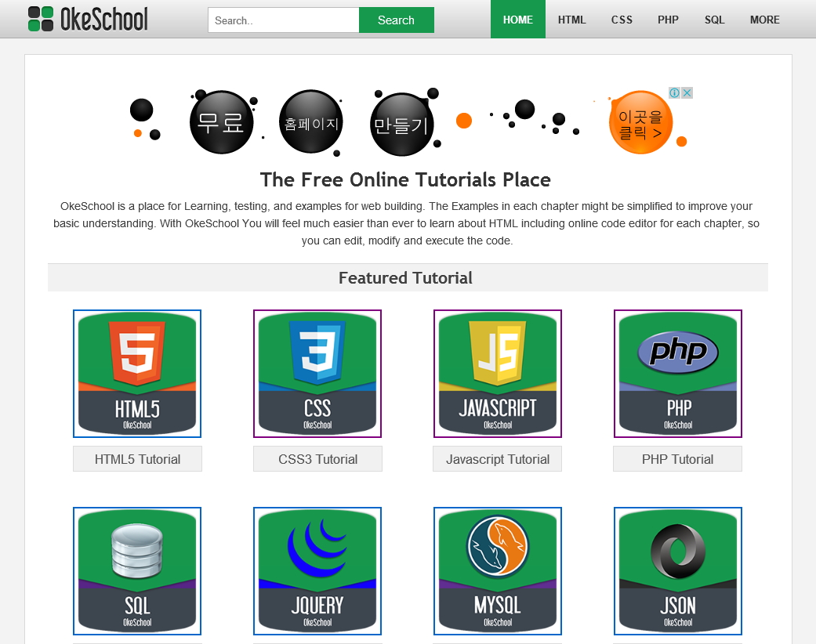Click the 무료 ad bubble
The height and width of the screenshot is (644, 816).
point(221,123)
